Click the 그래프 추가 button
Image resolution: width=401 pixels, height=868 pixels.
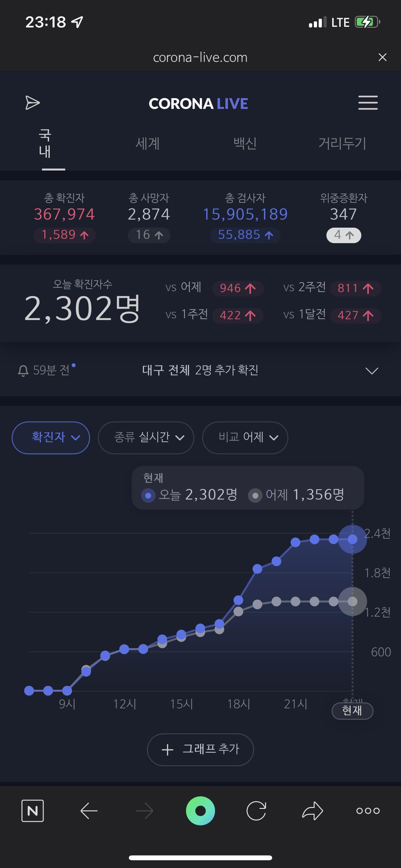click(200, 750)
